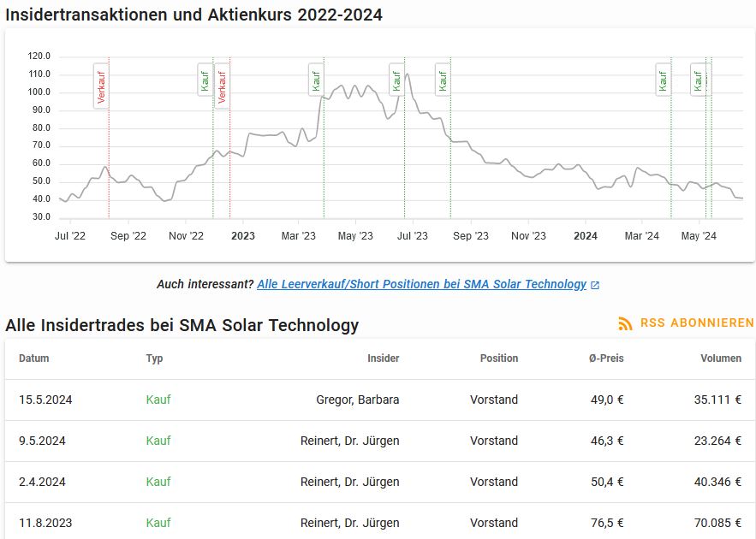This screenshot has height=539, width=756.
Task: Click the Kauf marker at May '24
Action: pyautogui.click(x=698, y=79)
